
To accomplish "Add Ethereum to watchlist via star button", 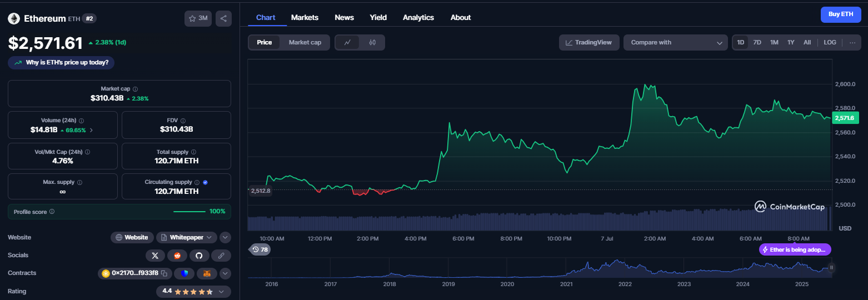I will click(198, 18).
